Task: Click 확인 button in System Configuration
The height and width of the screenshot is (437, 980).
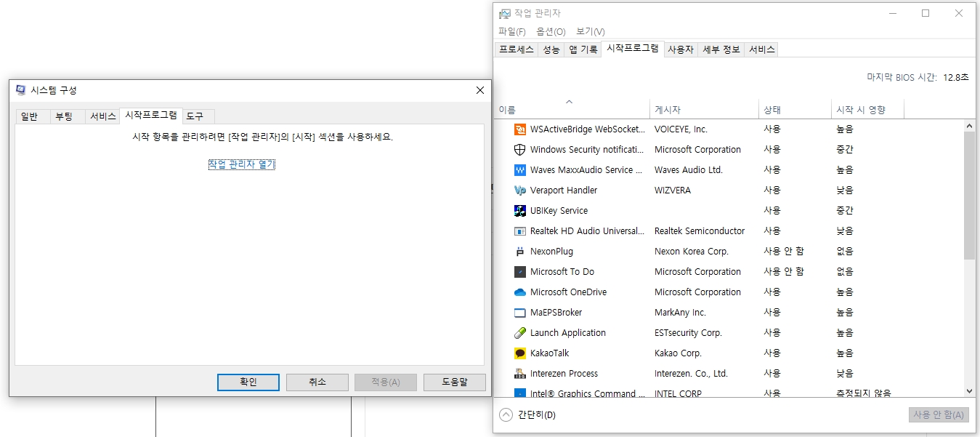Action: [248, 382]
